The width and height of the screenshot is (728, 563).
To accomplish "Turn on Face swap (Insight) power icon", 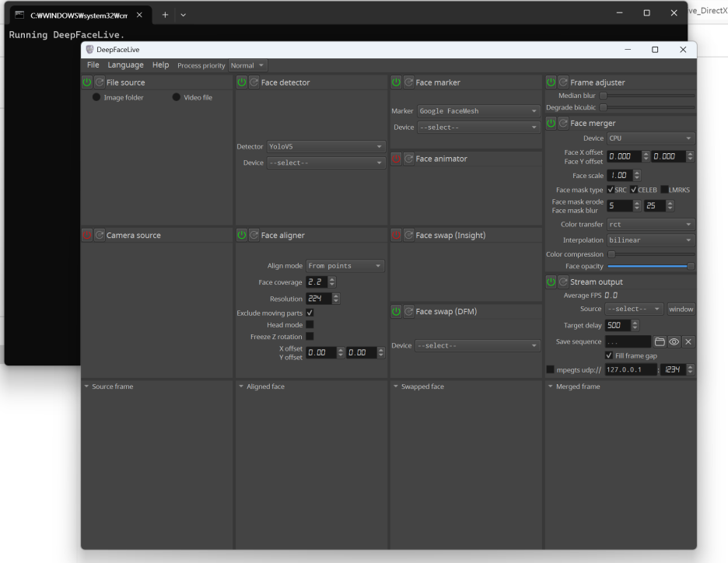I will 396,235.
